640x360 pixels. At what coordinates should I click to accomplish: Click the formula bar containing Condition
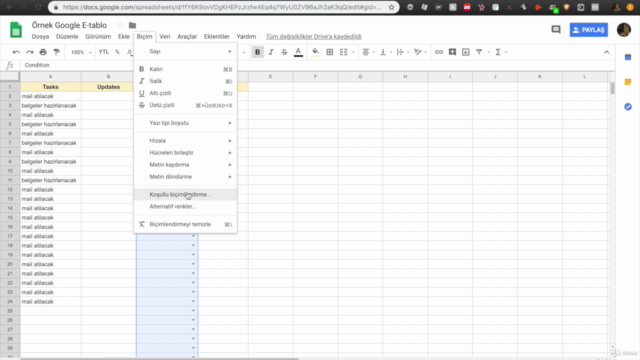coord(318,65)
